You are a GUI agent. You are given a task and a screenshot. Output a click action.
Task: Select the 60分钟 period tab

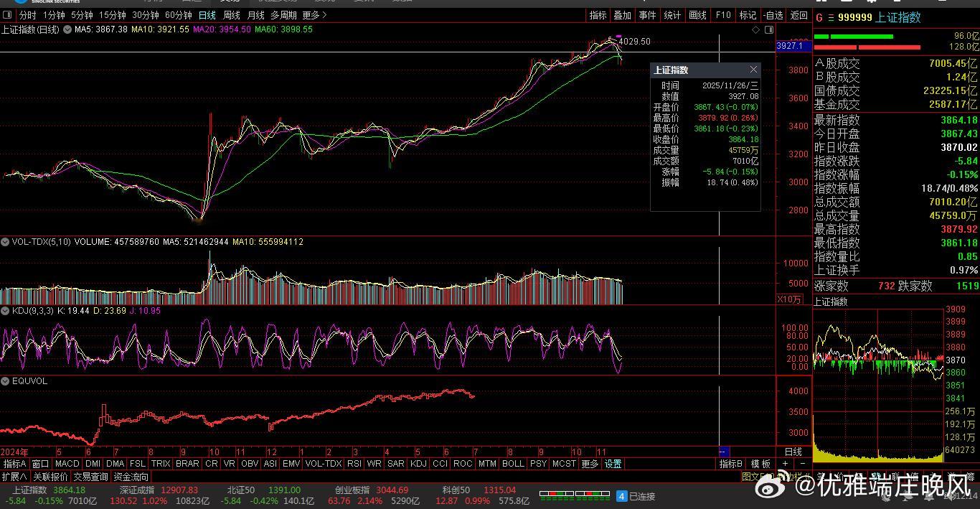[x=178, y=15]
